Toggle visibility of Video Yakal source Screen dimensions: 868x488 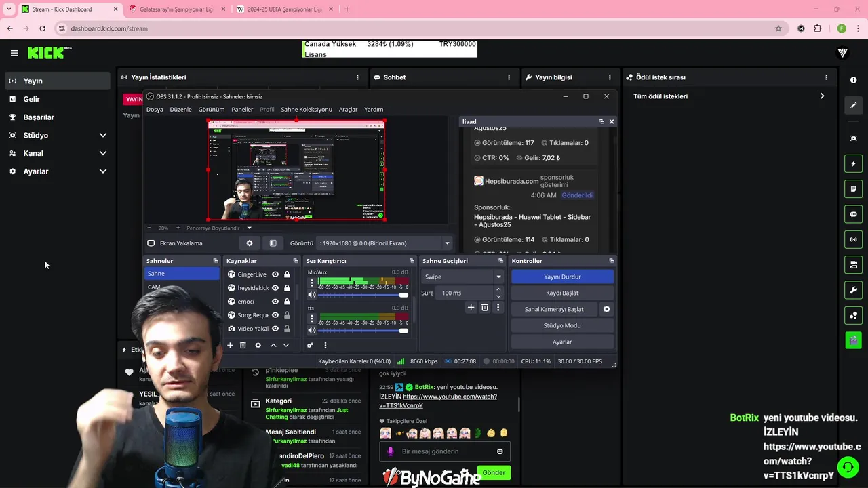pos(275,329)
